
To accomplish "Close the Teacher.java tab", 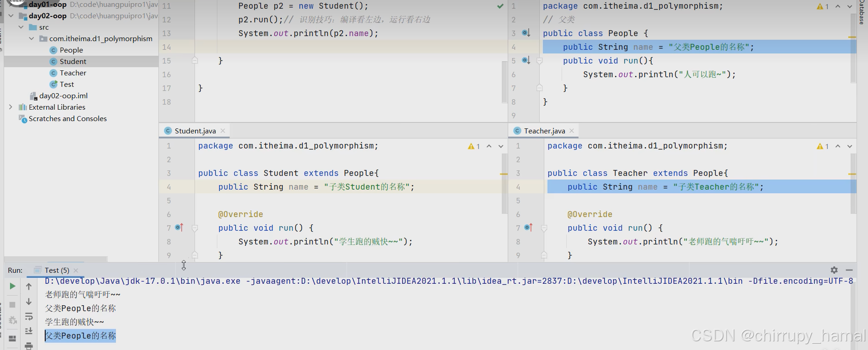I will [572, 131].
